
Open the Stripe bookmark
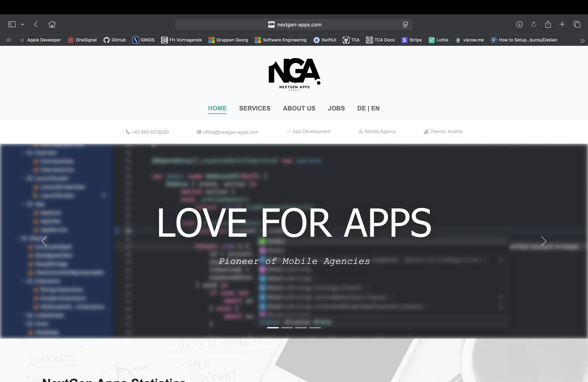tap(412, 40)
